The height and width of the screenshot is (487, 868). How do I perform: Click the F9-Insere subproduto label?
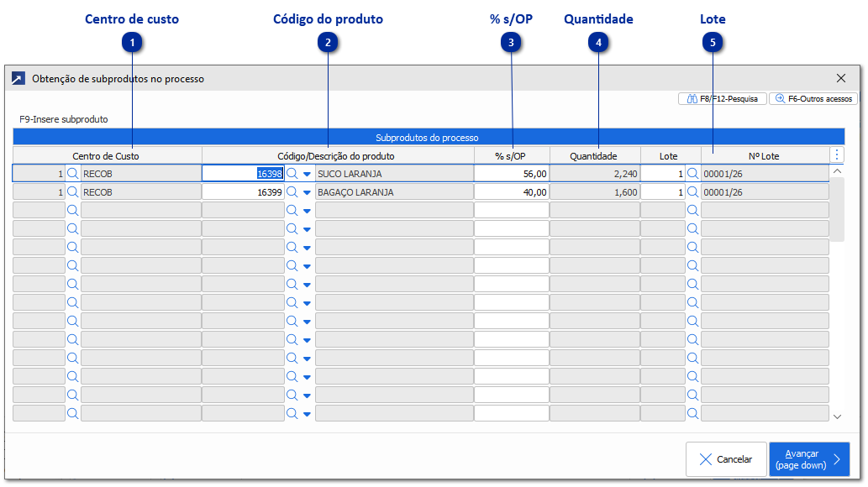64,119
